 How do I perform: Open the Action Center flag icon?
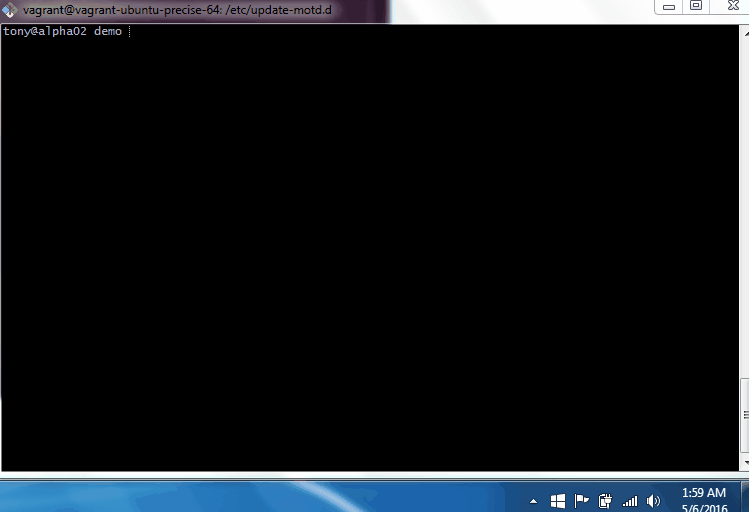click(x=581, y=501)
